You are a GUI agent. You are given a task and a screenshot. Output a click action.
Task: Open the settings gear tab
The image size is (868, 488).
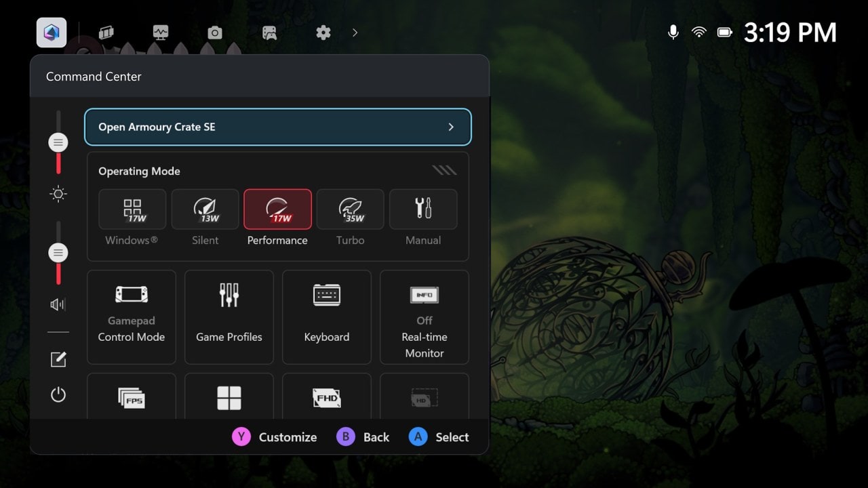coord(323,33)
